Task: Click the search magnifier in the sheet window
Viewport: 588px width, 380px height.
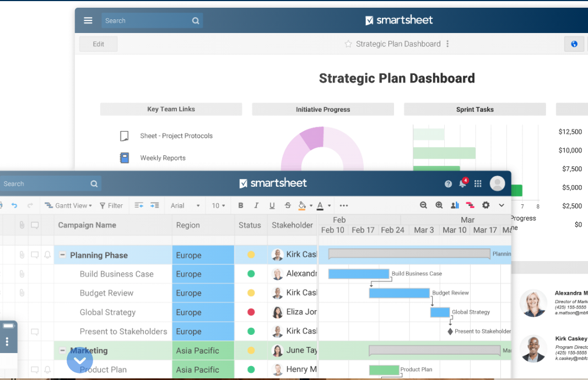Action: (94, 183)
